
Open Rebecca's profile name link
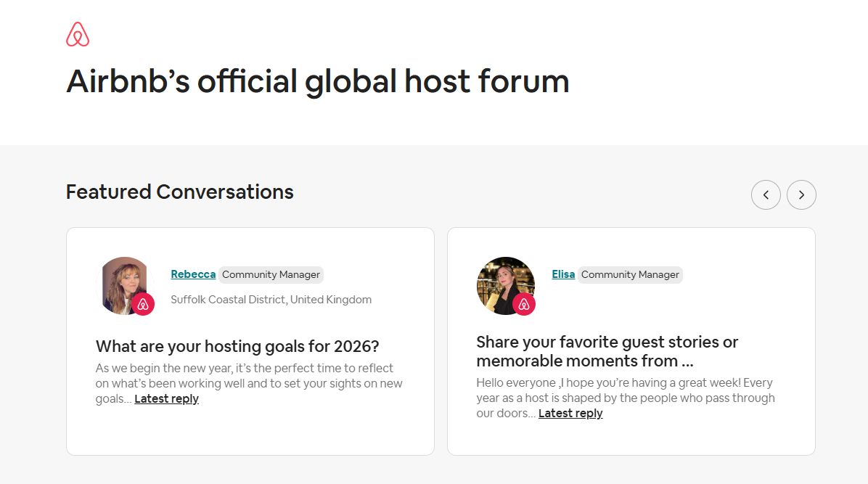pos(193,274)
